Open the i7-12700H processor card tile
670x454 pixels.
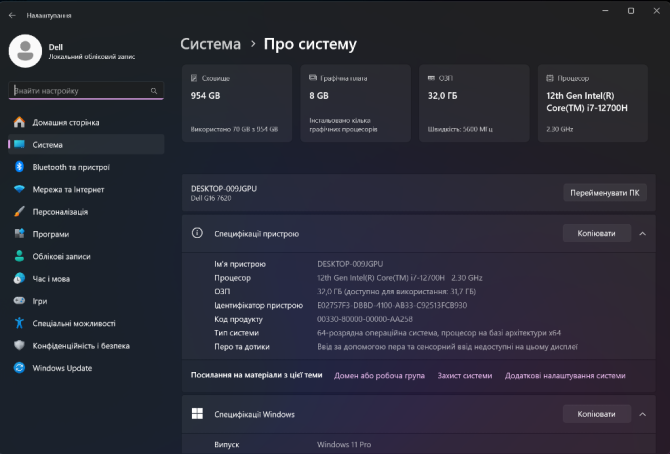tap(593, 103)
